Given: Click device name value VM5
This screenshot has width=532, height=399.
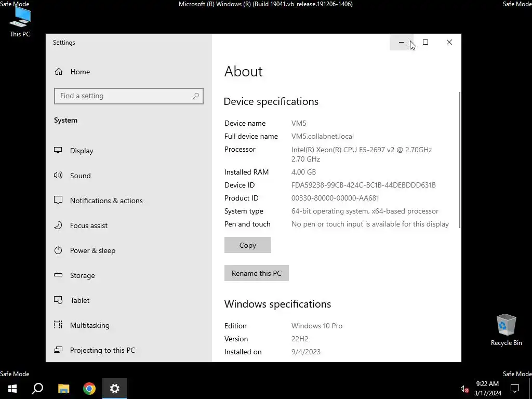Looking at the screenshot, I should click(299, 123).
